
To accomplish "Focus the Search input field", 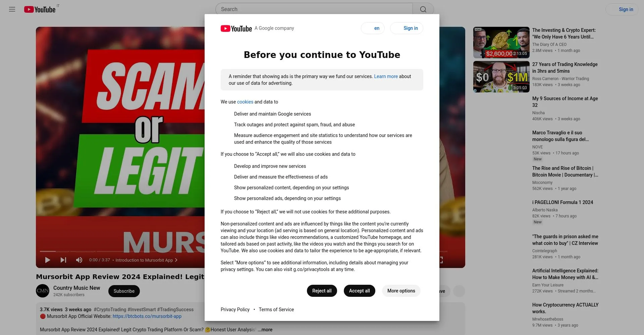I will click(314, 9).
